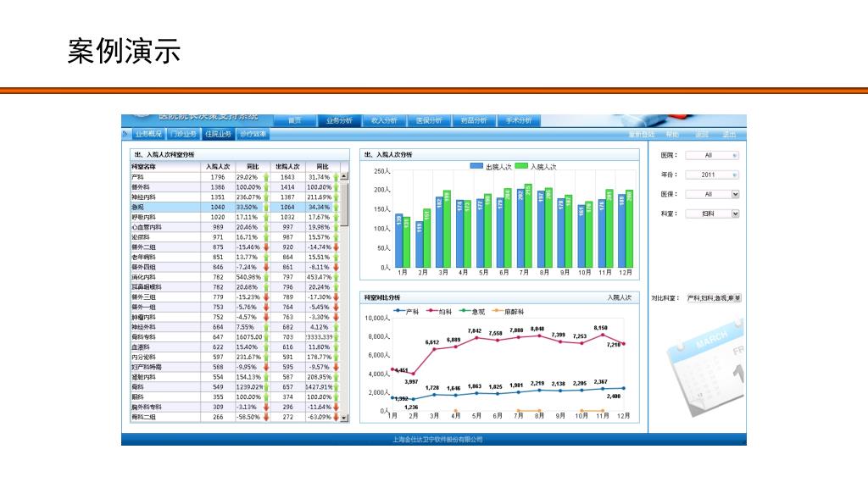Toggle the 急观 line series legend marker
This screenshot has width=868, height=488.
coord(465,311)
